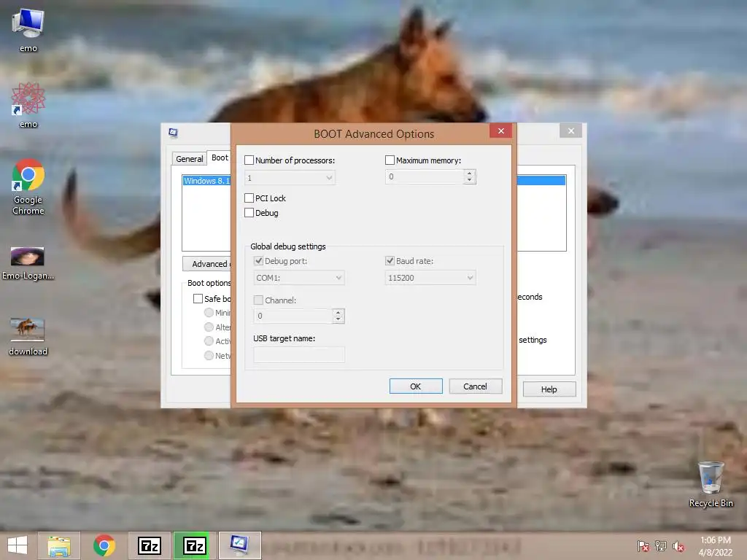Click the Channel number input field
Image resolution: width=747 pixels, height=560 pixels.
[293, 316]
